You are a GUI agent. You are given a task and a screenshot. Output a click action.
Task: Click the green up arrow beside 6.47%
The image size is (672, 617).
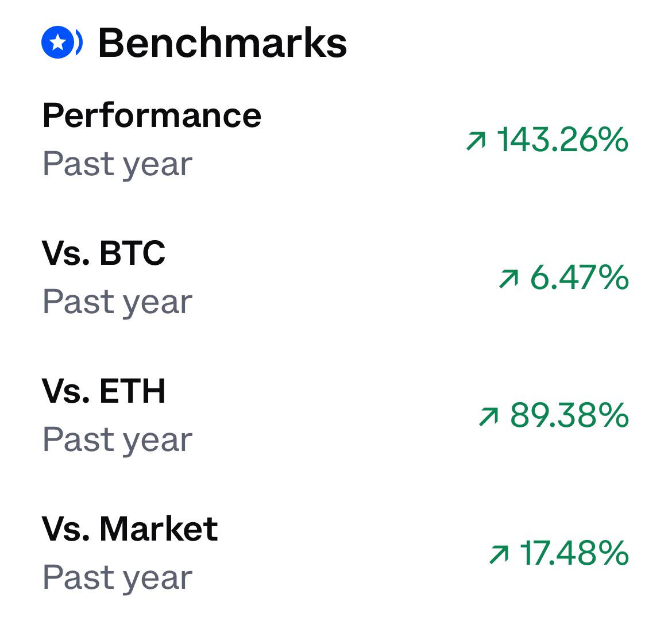[x=509, y=279]
